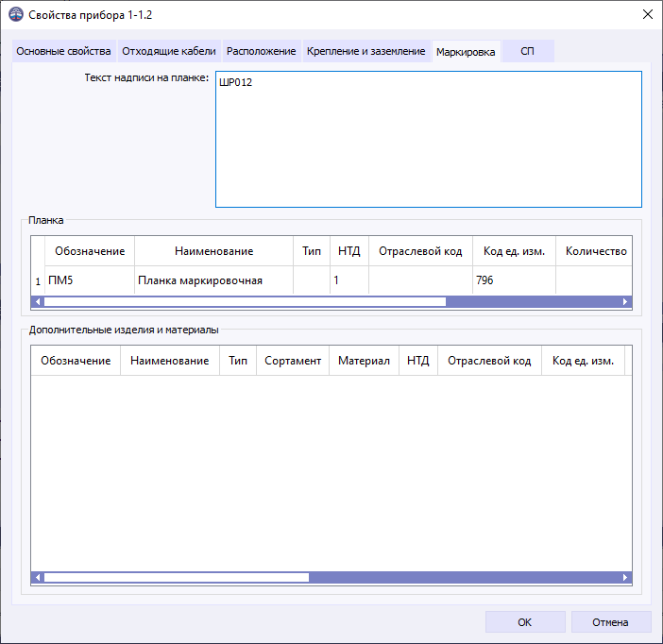Focus the Текст надписи на планке field

point(429,139)
